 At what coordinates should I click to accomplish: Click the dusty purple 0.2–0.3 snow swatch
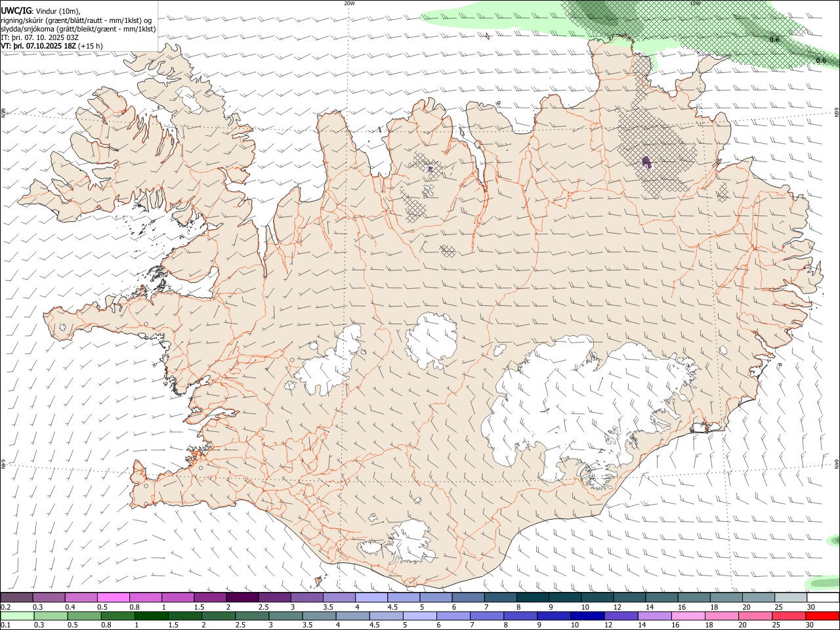point(16,597)
